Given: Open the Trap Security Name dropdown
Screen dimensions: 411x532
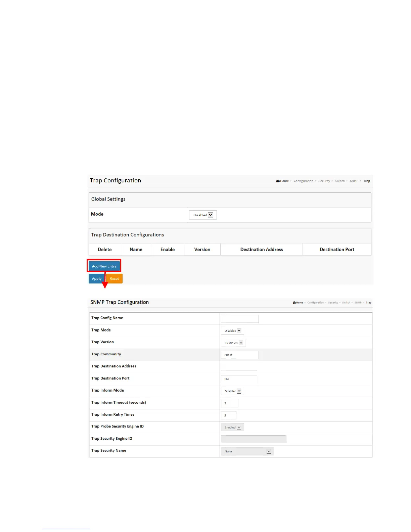Looking at the screenshot, I should 247,451.
